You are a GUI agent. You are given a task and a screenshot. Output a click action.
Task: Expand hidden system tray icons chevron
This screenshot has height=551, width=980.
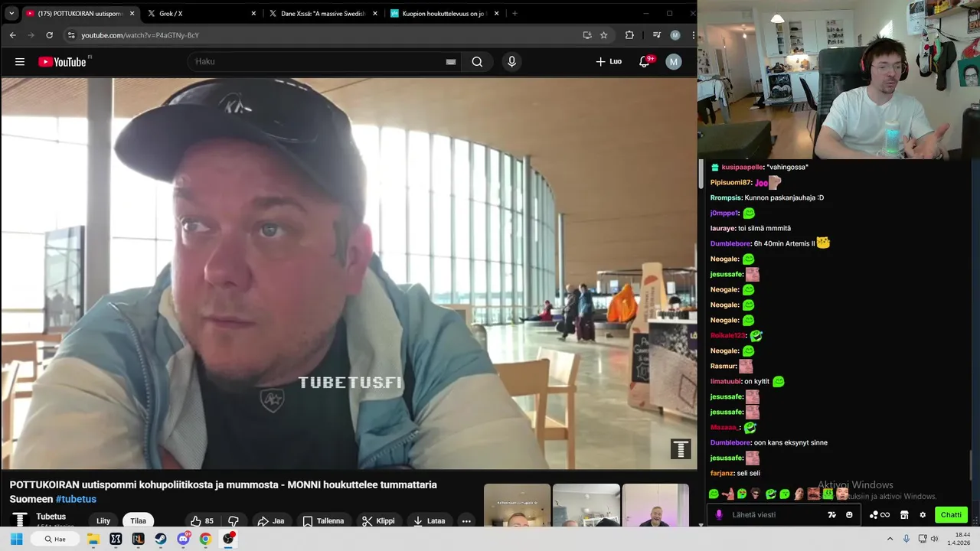(x=890, y=539)
